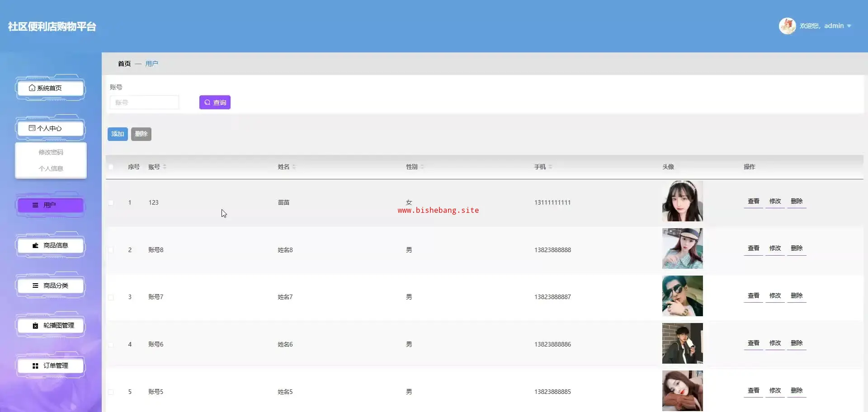Focus the 账号 search input field

coord(144,103)
